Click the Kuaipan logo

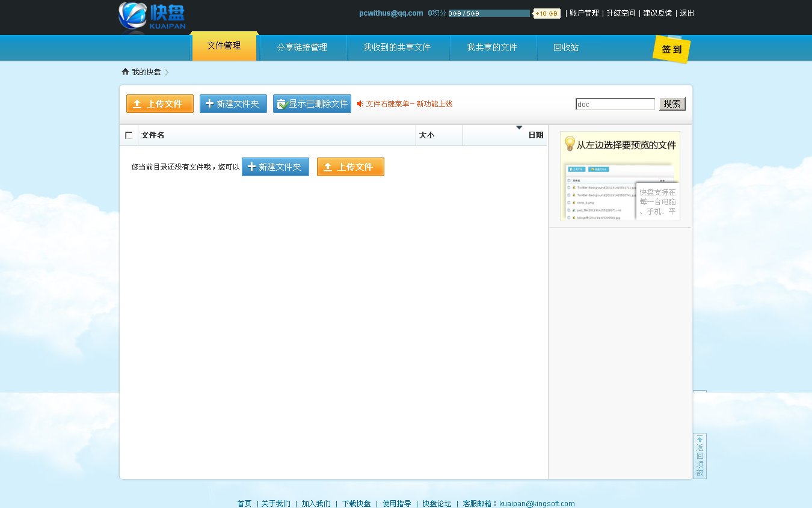pyautogui.click(x=152, y=16)
